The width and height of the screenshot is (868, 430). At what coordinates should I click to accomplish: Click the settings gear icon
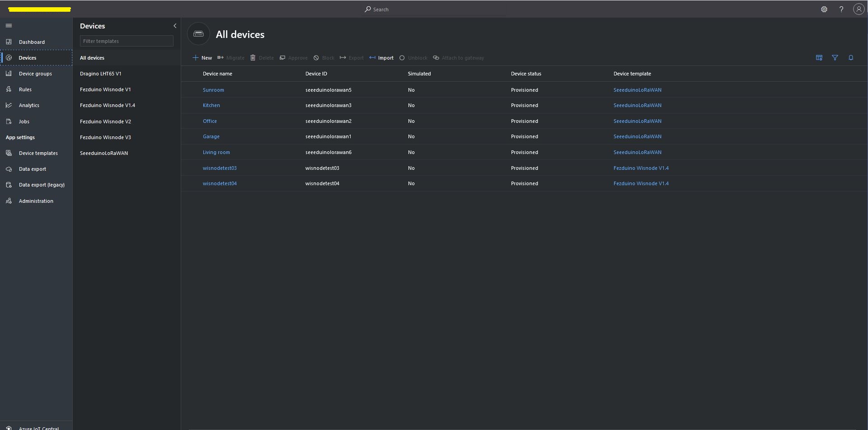tap(824, 9)
